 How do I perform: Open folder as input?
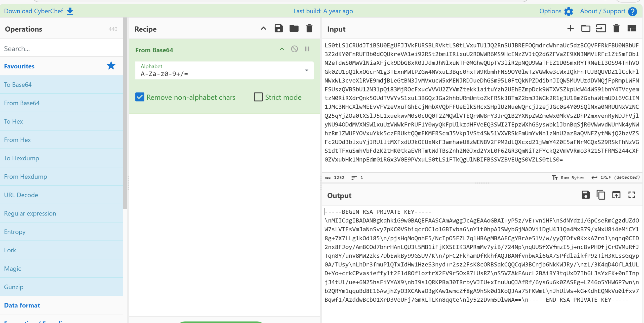coord(586,29)
